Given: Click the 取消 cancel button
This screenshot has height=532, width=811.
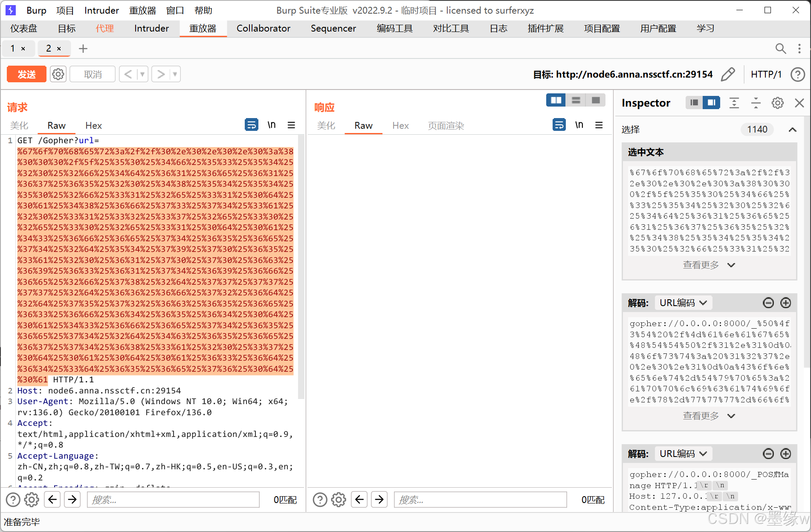Looking at the screenshot, I should [x=93, y=74].
